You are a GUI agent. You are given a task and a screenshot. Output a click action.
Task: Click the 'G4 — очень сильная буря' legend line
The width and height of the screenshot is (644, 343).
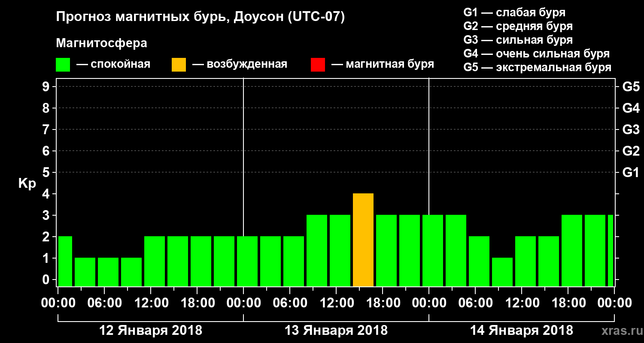[x=537, y=54]
